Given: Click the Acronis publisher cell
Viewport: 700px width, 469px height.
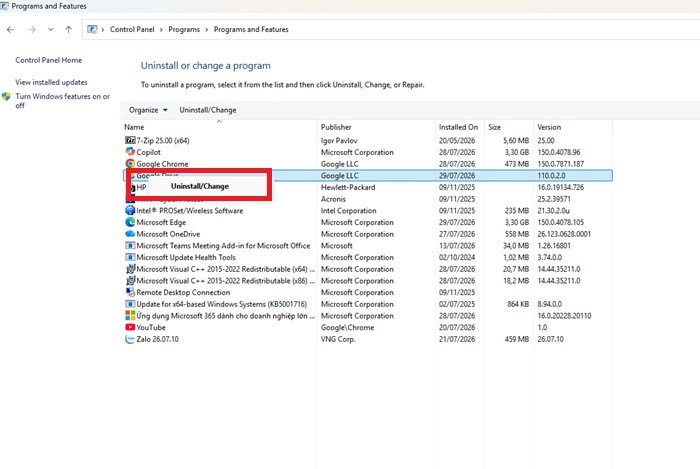Looking at the screenshot, I should [333, 199].
